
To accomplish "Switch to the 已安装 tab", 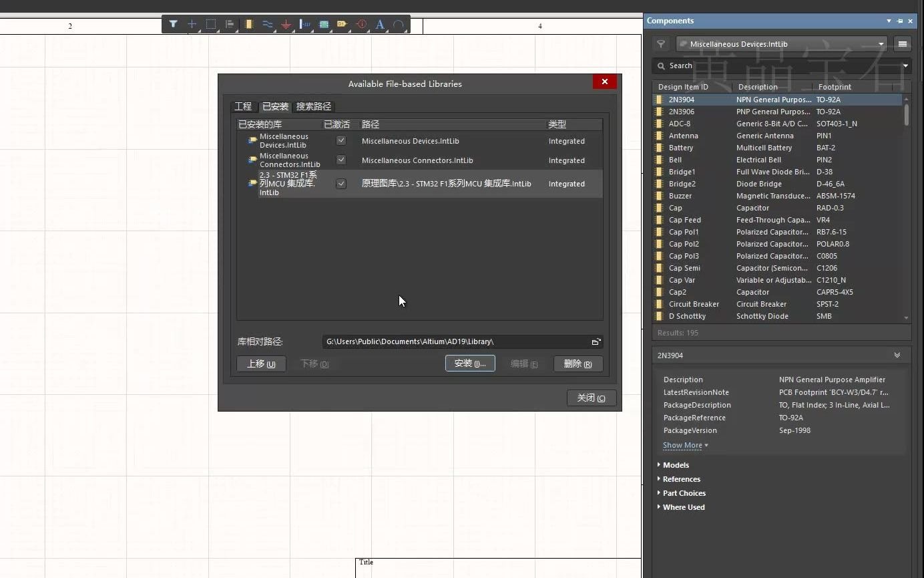I will point(275,106).
